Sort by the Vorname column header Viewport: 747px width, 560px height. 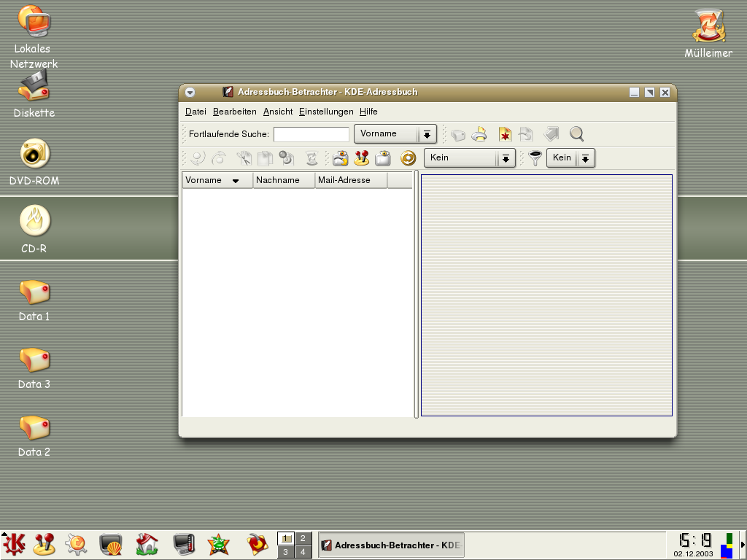217,181
